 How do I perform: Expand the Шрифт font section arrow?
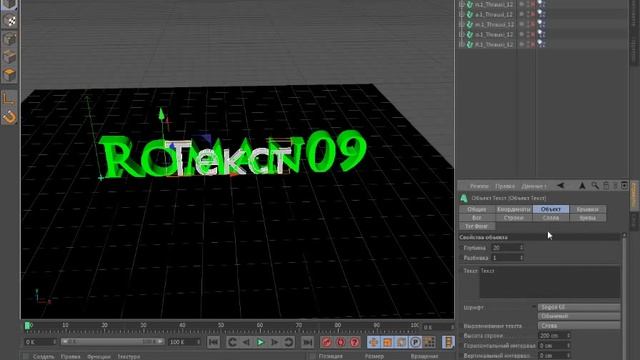click(534, 307)
